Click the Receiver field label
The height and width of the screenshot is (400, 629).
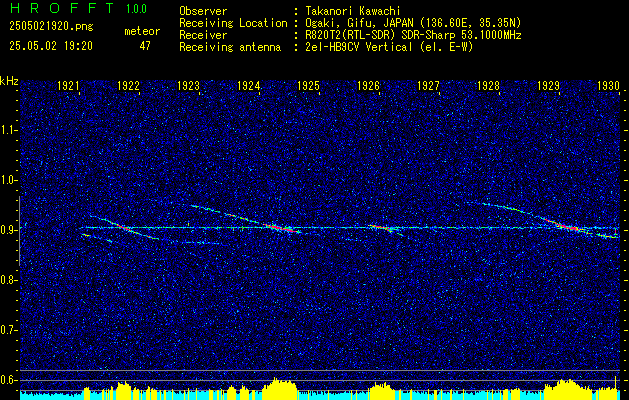203,35
